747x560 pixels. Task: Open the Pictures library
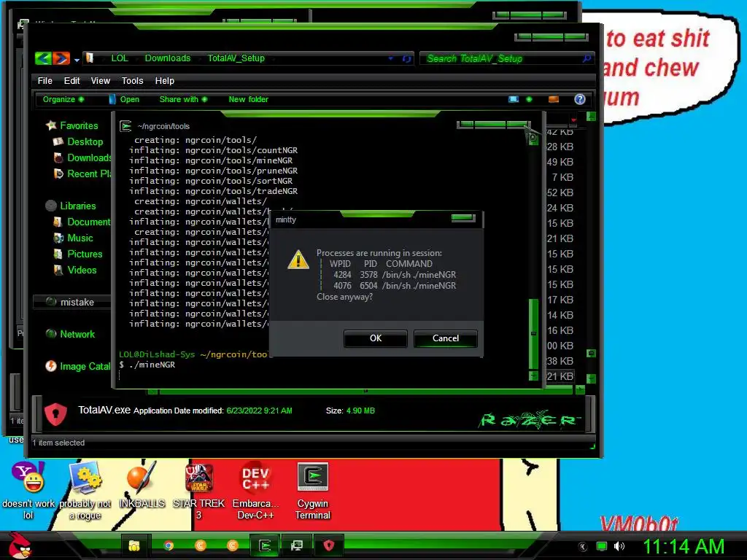(x=78, y=254)
